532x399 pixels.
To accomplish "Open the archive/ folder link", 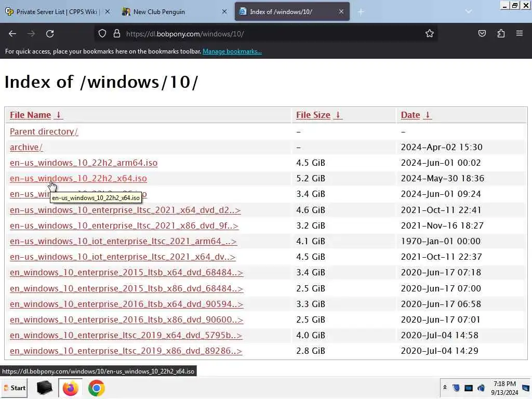I will 26,147.
